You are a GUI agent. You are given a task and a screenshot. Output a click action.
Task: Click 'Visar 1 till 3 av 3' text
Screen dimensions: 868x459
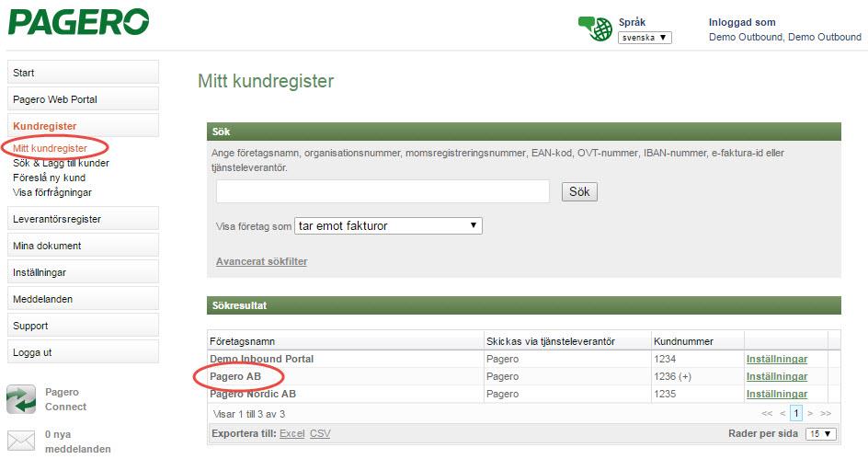(248, 414)
